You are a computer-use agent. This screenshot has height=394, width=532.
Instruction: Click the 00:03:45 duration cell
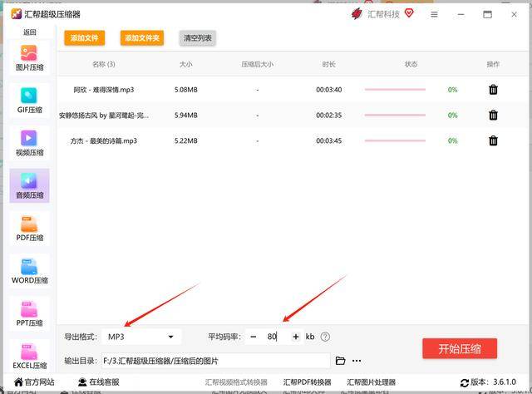(329, 140)
